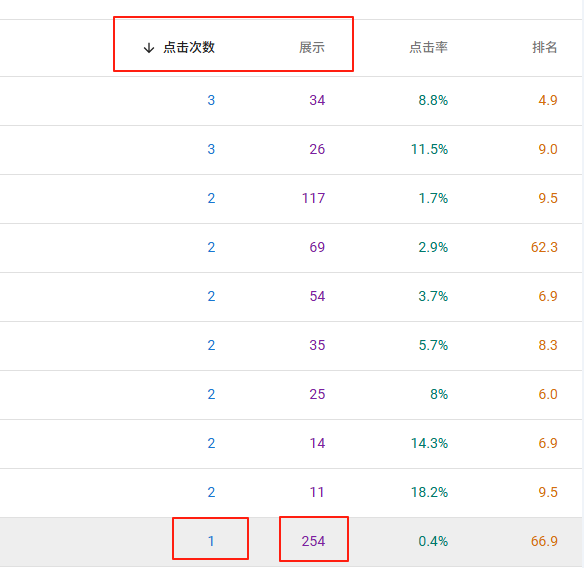584x568 pixels.
Task: Select impressions value 117
Action: point(313,198)
